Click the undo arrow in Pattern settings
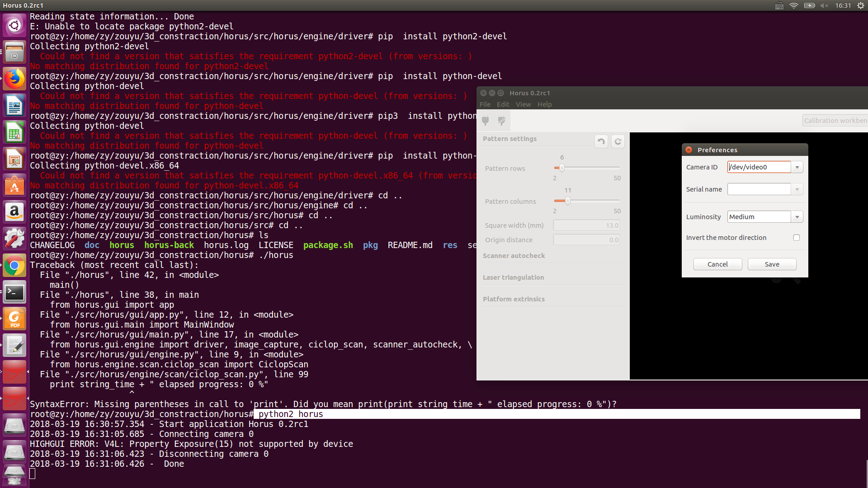Screen dimensions: 868x488 click(601, 141)
